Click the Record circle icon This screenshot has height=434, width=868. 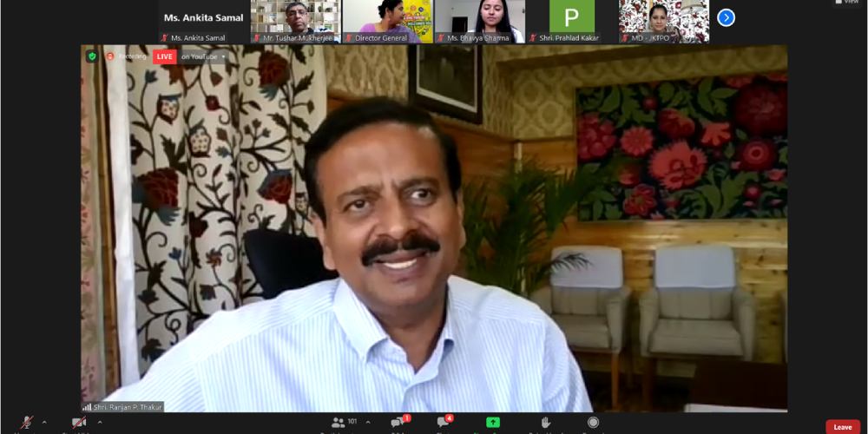click(593, 423)
